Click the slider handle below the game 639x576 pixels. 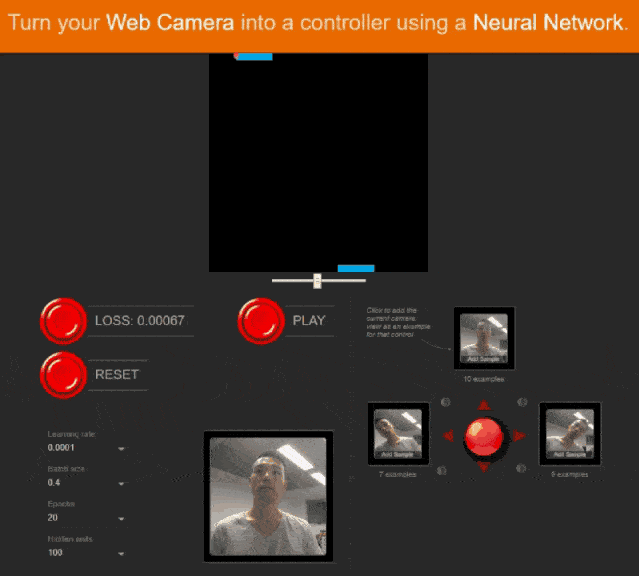coord(317,281)
